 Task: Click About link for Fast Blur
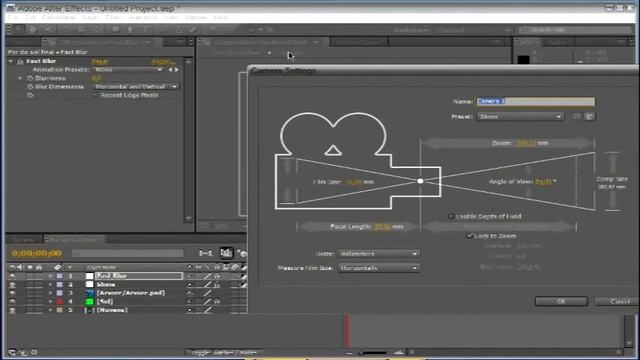pos(163,62)
